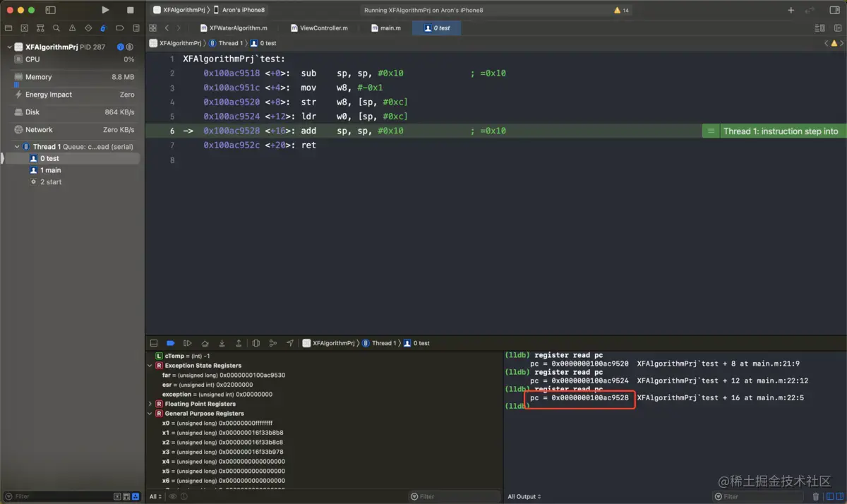Select the 0 test editor tab

click(436, 28)
